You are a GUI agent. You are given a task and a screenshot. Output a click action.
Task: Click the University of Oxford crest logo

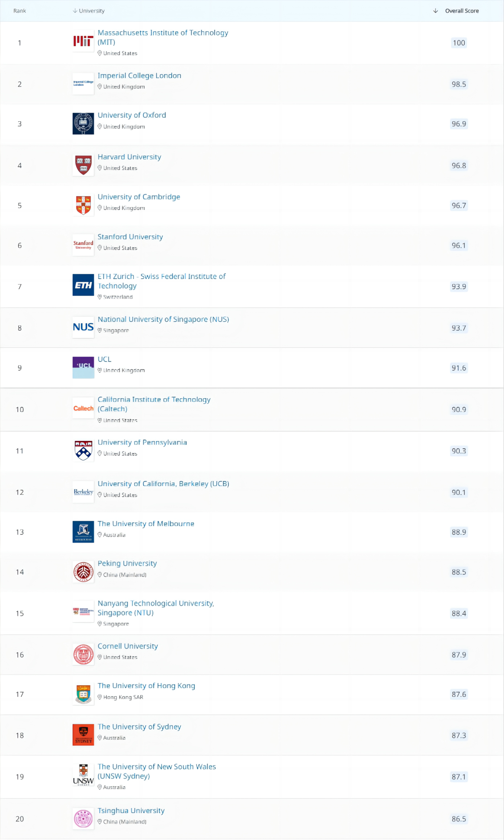click(x=83, y=123)
